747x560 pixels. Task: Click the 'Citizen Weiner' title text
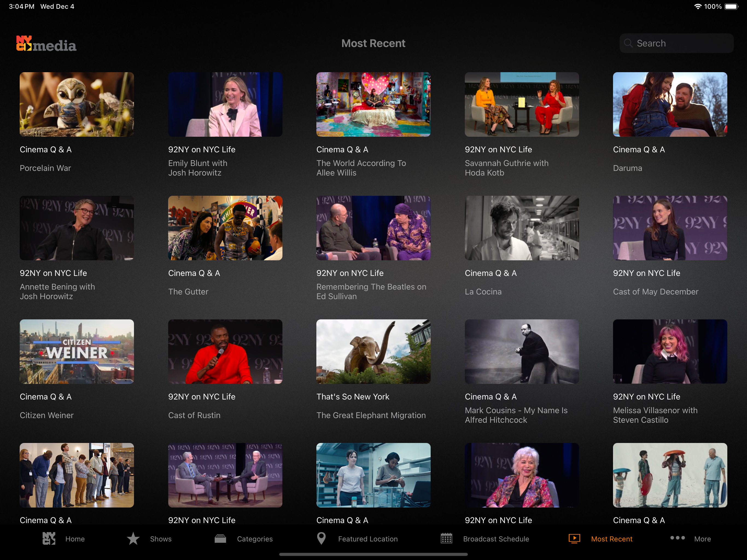pyautogui.click(x=46, y=415)
